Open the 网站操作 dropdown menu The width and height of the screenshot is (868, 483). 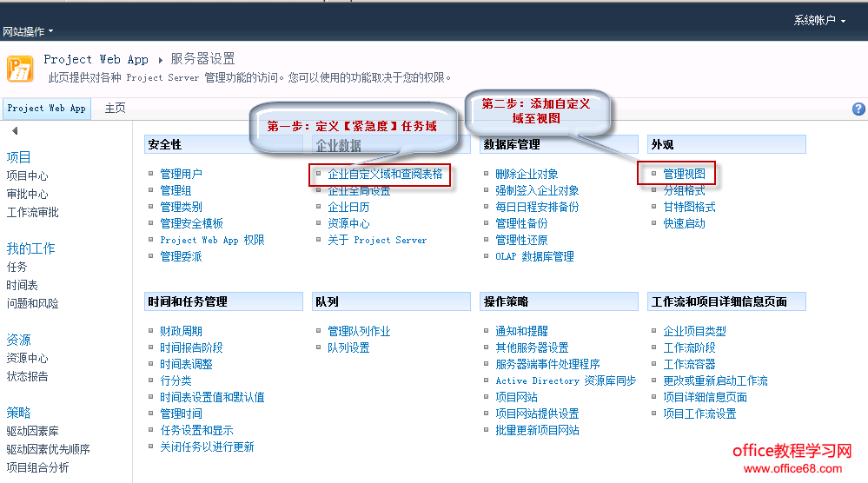click(28, 31)
